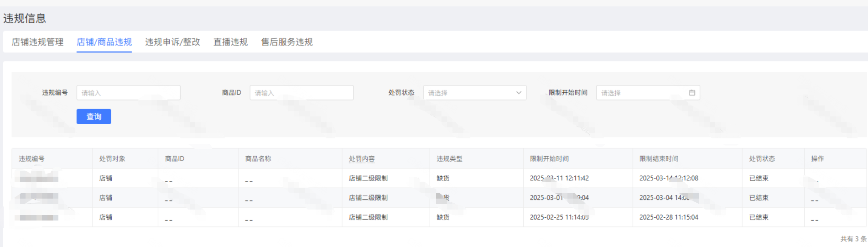The image size is (868, 247).
Task: Click the 违规编号 column header
Action: tap(31, 158)
